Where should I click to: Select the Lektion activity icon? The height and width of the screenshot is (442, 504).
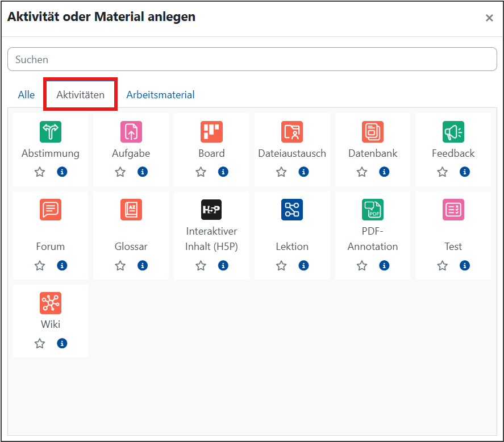pos(292,210)
